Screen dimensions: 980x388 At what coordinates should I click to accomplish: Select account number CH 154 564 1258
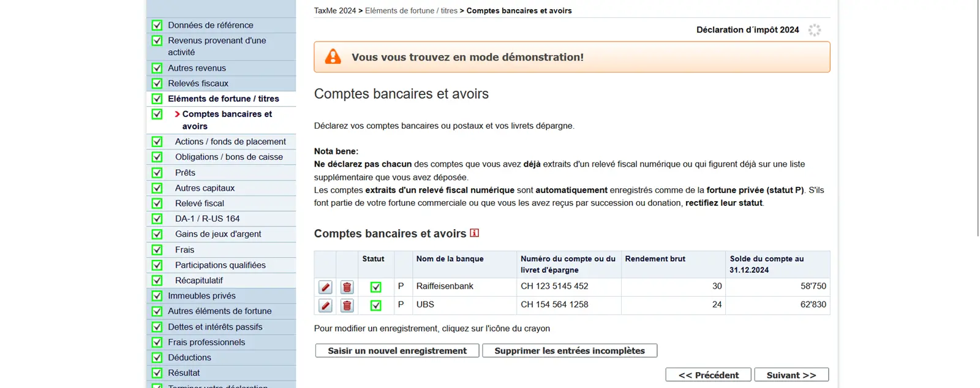[x=554, y=305]
